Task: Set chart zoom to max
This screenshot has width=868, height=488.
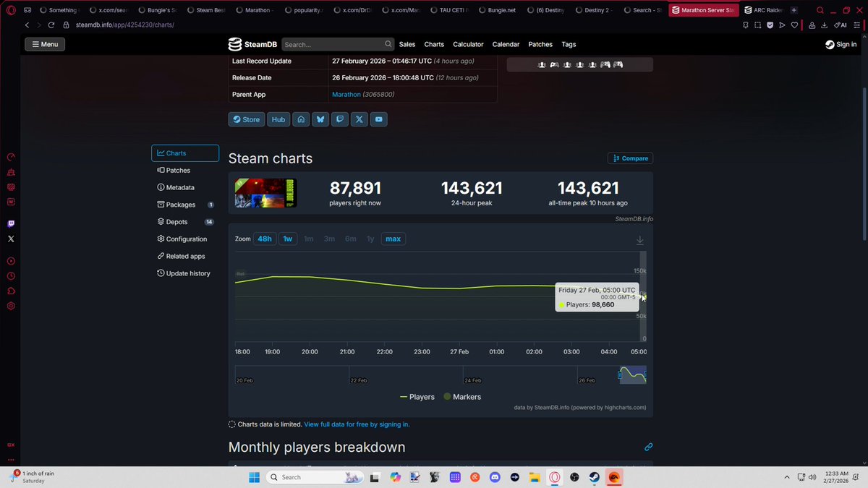Action: tap(393, 239)
